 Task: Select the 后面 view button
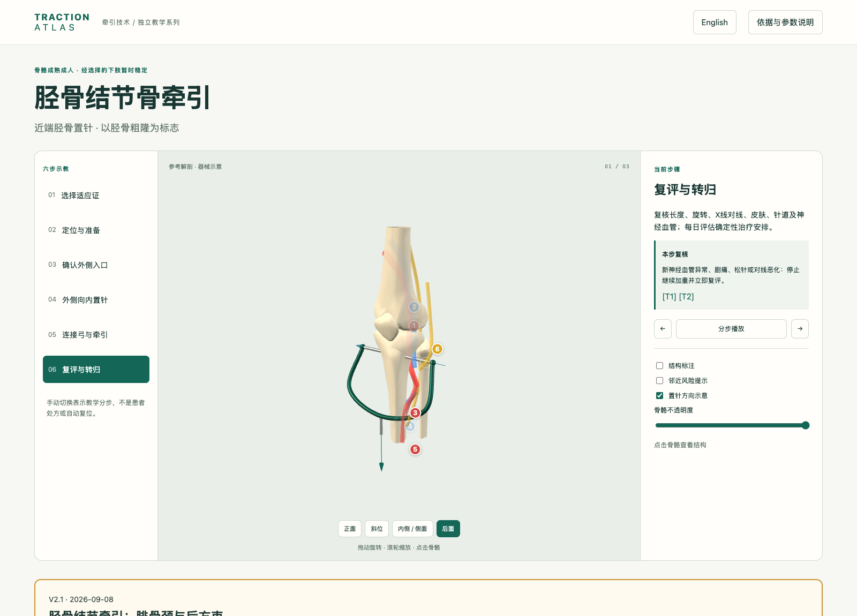click(x=448, y=529)
